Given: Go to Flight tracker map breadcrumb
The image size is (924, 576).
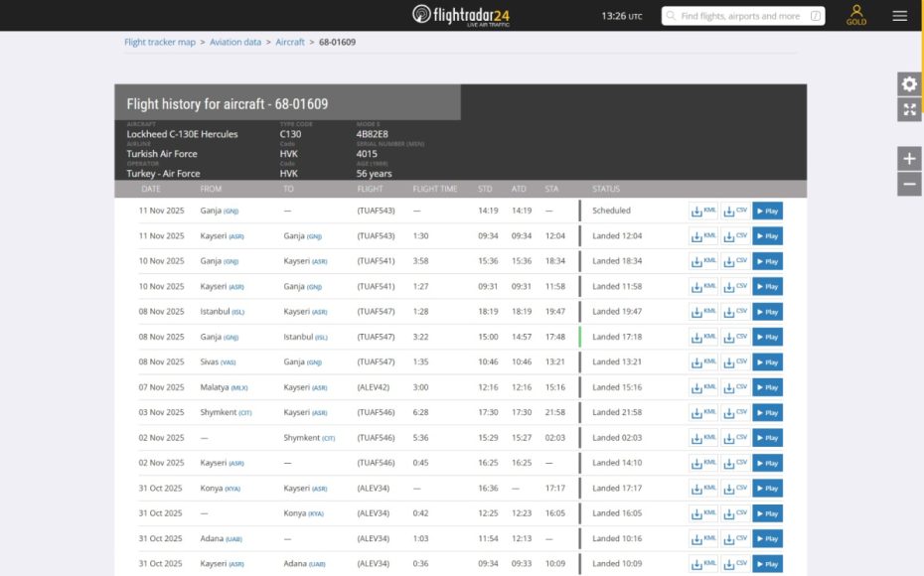Looking at the screenshot, I should (160, 43).
